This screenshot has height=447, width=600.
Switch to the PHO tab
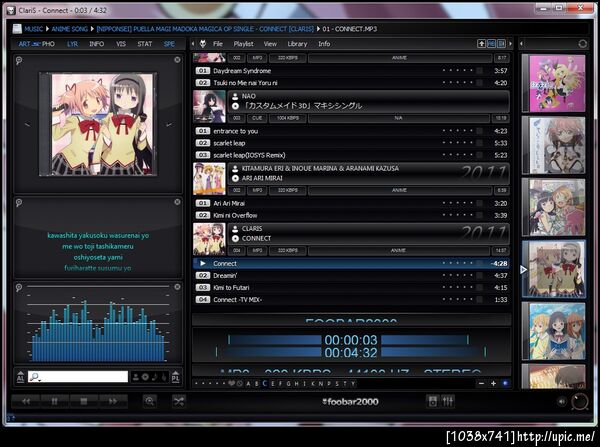tap(48, 44)
